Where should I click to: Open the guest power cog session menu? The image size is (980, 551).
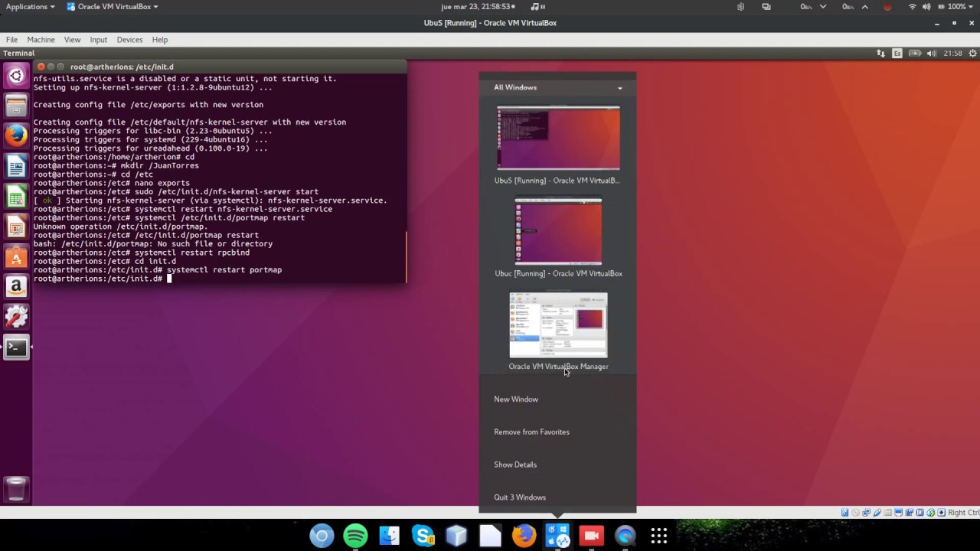(973, 54)
